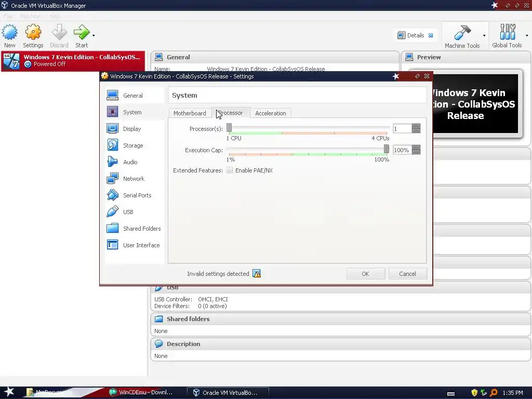Image resolution: width=532 pixels, height=399 pixels.
Task: Open the General settings category
Action: (x=135, y=96)
